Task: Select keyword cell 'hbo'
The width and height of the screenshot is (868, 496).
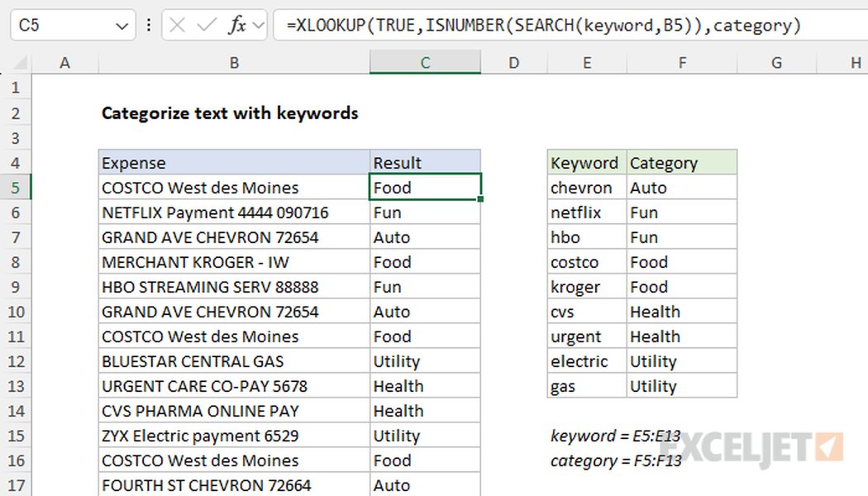Action: click(587, 237)
